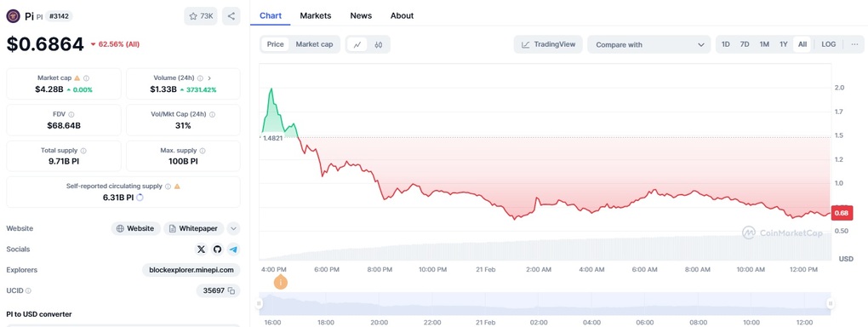Enable LOG scale on chart
The height and width of the screenshot is (327, 868).
tap(829, 44)
